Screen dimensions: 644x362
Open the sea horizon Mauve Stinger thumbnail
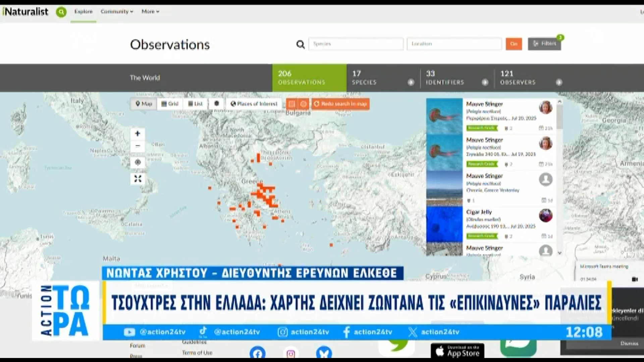(x=444, y=188)
